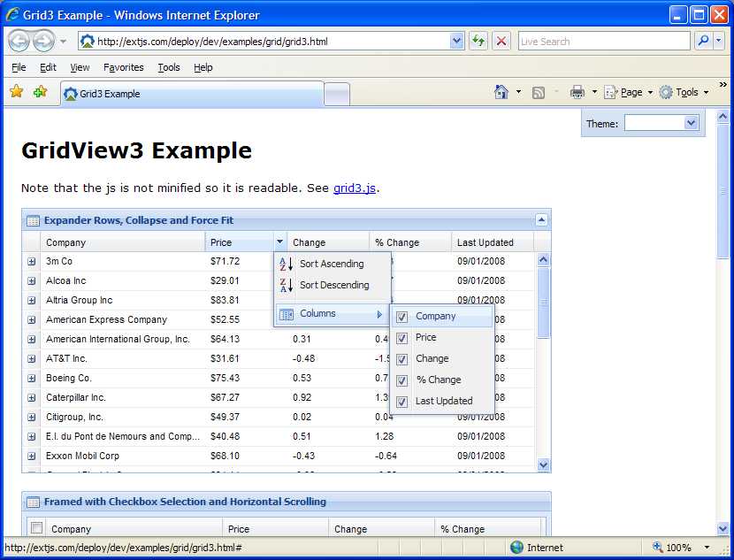Screen dimensions: 734x560
Task: Toggle the Last Updated column checkbox
Action: coord(402,402)
